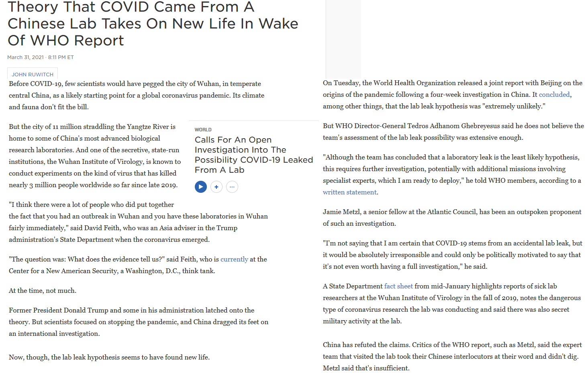Open author link JOHN RUWITCH
588x376 pixels.
[x=33, y=74]
